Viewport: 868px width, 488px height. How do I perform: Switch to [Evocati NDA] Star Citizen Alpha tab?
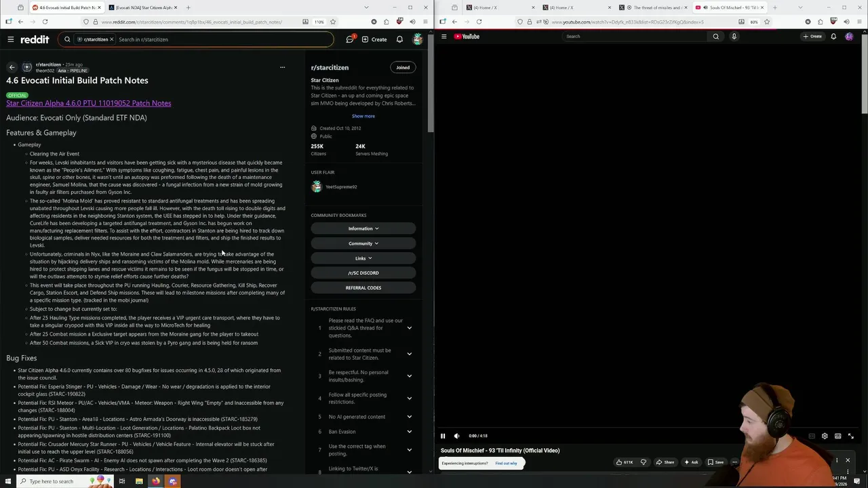tap(142, 7)
